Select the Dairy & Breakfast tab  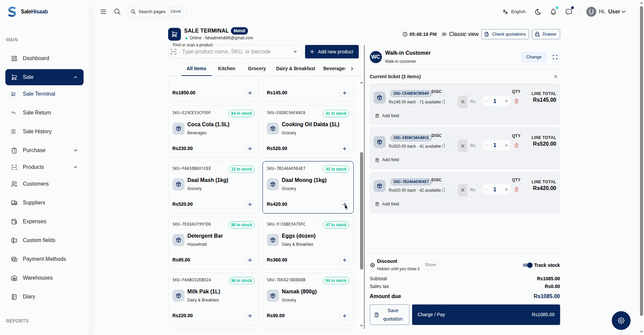[296, 69]
